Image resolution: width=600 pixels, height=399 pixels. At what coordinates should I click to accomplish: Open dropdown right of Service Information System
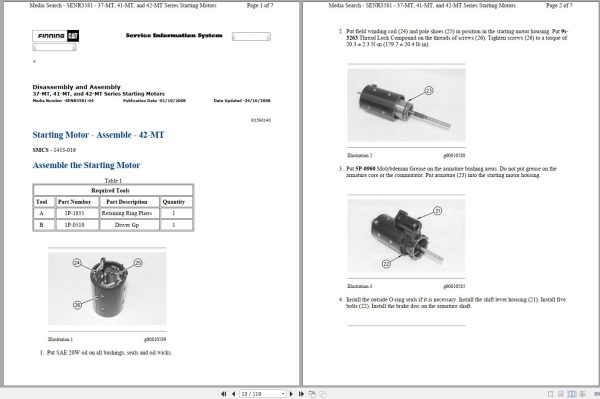click(x=251, y=36)
